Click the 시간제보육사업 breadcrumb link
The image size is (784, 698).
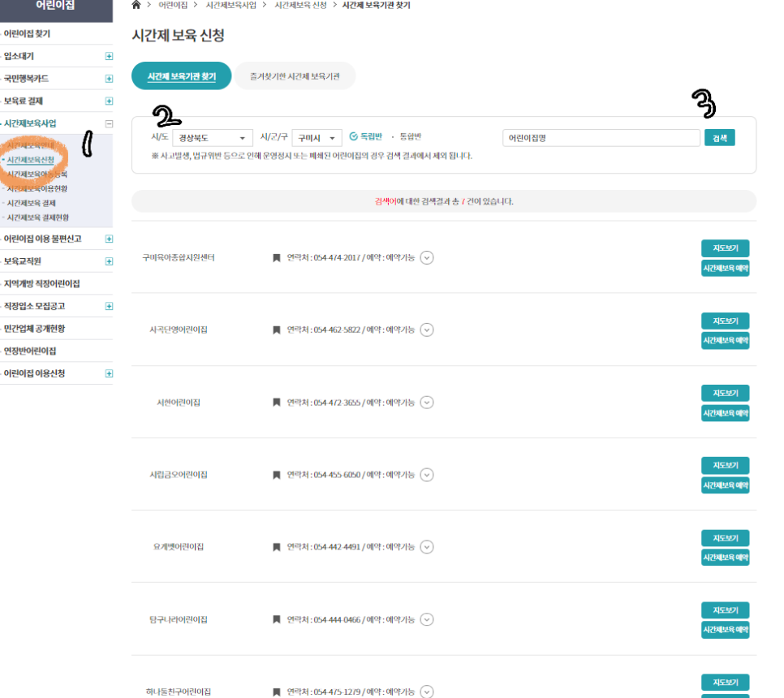click(231, 5)
